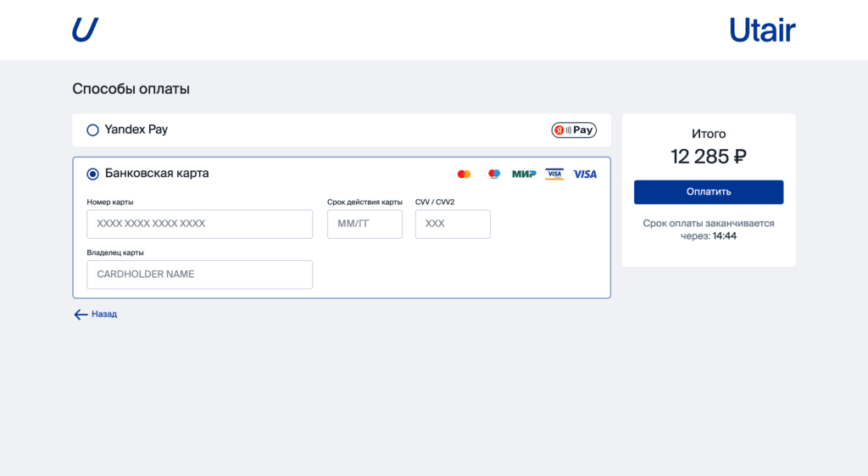The image size is (868, 476).
Task: Focus the card number input field
Action: [199, 224]
